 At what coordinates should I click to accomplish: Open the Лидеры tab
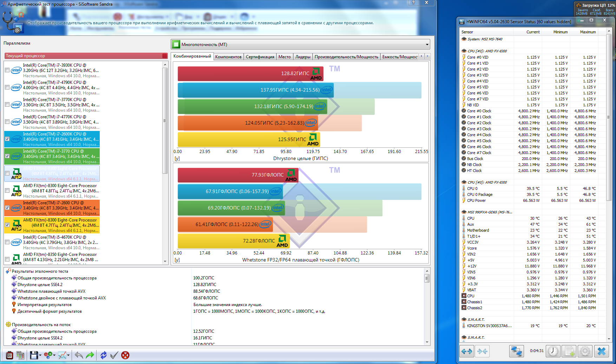[303, 57]
